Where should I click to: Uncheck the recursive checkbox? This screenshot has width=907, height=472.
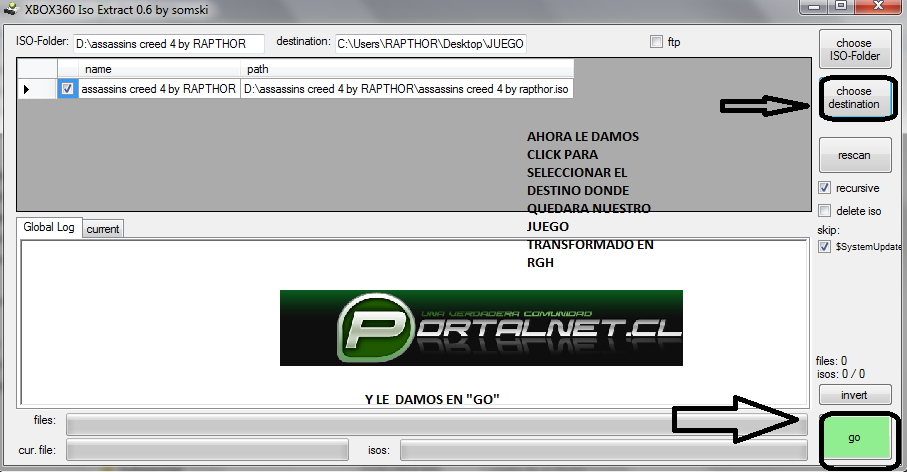tap(824, 188)
